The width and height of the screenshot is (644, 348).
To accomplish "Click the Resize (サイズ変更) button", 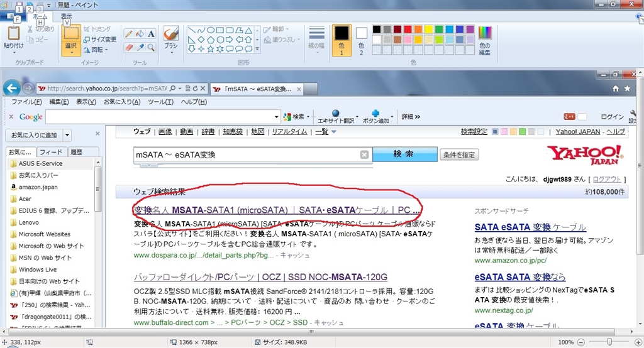I will click(99, 39).
